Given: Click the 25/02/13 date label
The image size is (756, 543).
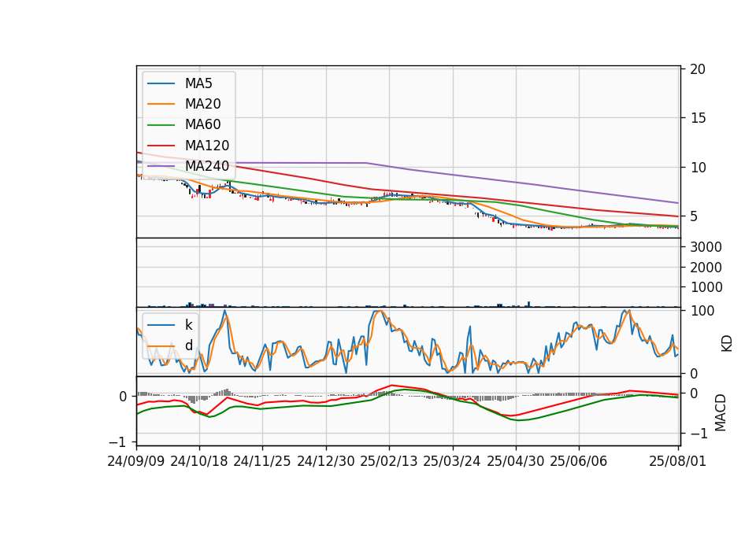Looking at the screenshot, I should pyautogui.click(x=389, y=461).
